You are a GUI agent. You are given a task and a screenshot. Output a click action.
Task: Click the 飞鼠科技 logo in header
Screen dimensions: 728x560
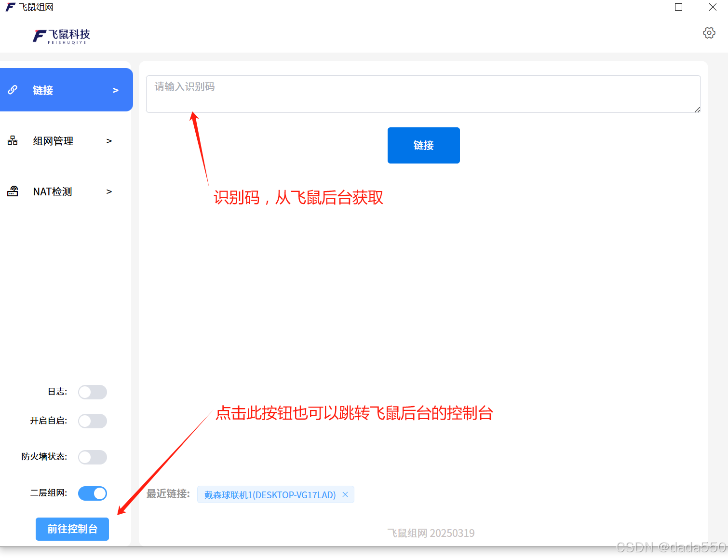61,36
